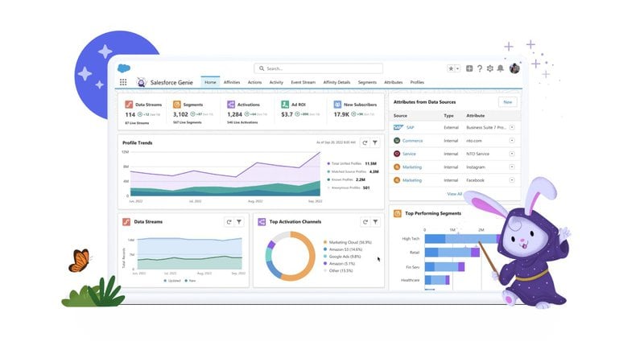Click the Top Activation Channels header icon
The height and width of the screenshot is (362, 644).
click(x=262, y=222)
